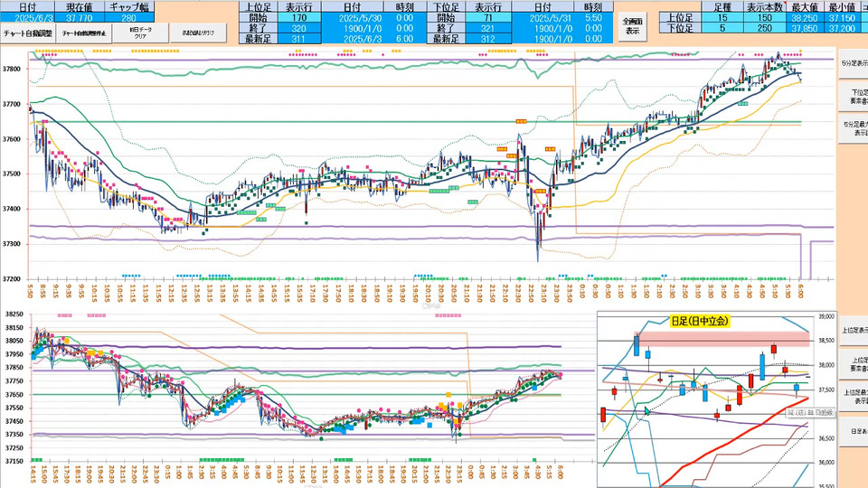This screenshot has height=488, width=868.
Task: Click the 現在値 header cell
Action: 80,7
